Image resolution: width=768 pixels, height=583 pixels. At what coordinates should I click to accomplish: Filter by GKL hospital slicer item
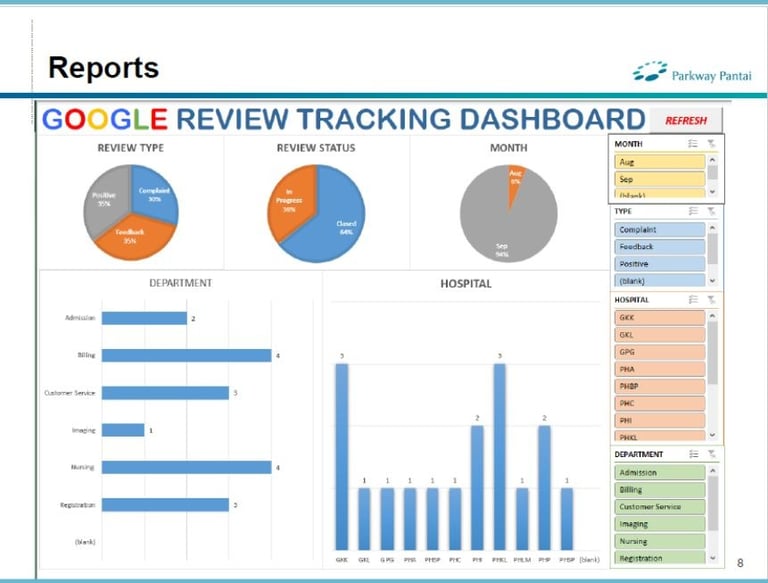[x=659, y=335]
